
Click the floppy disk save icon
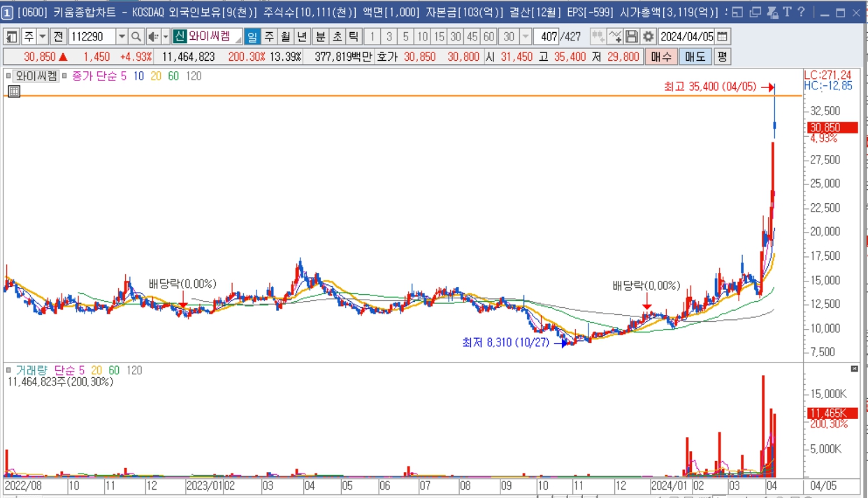[632, 37]
